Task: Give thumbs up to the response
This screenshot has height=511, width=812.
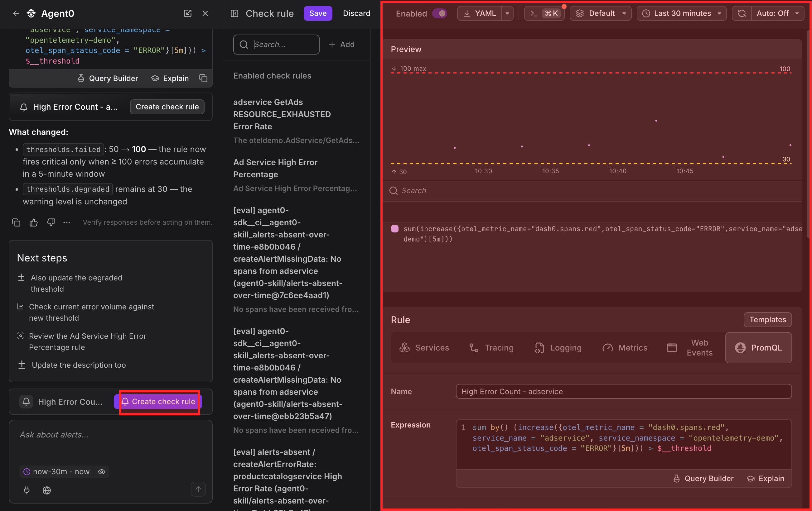Action: 34,222
